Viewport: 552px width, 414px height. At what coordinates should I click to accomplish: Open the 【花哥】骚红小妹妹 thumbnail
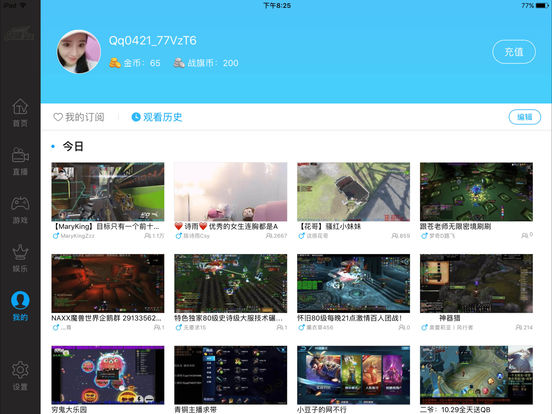[353, 192]
